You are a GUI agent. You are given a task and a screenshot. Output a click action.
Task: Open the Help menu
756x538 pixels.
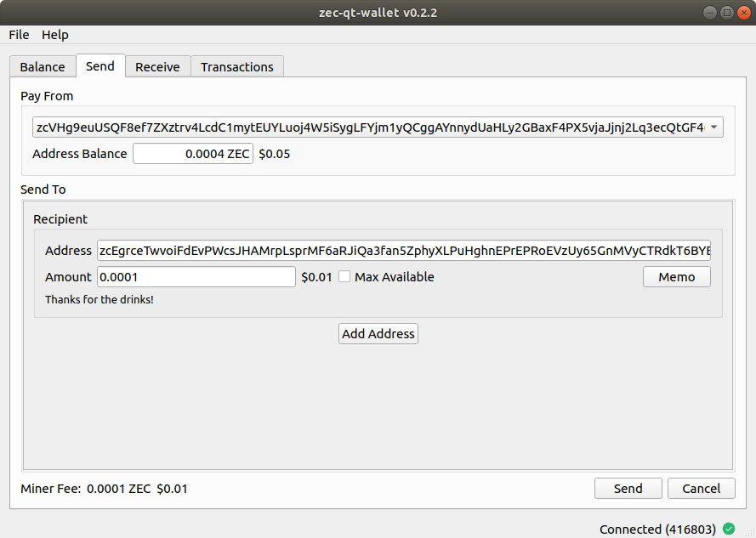pos(55,35)
